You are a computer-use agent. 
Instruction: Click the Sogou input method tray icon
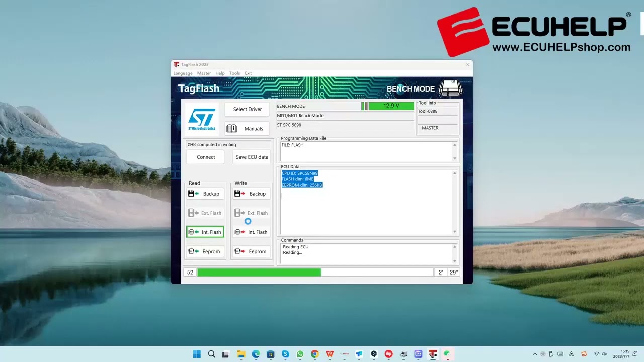[x=584, y=354]
